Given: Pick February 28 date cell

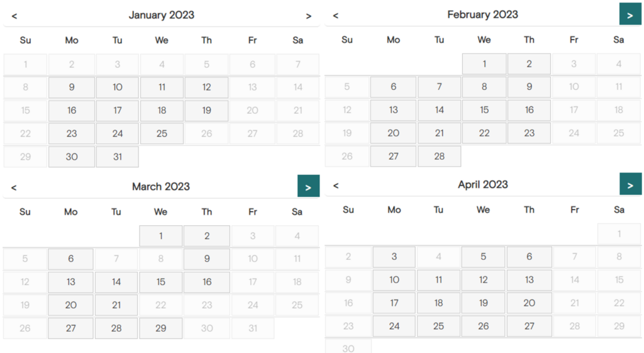Looking at the screenshot, I should tap(439, 156).
